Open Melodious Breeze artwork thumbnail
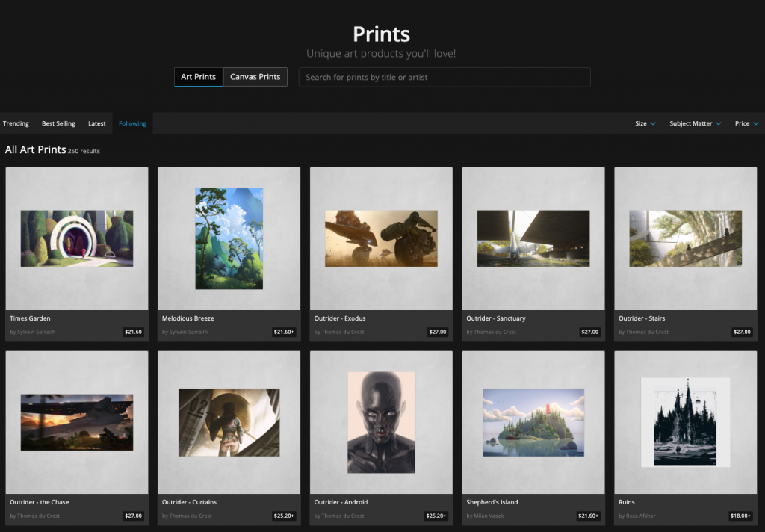Viewport: 765px width, 532px height. click(x=229, y=238)
